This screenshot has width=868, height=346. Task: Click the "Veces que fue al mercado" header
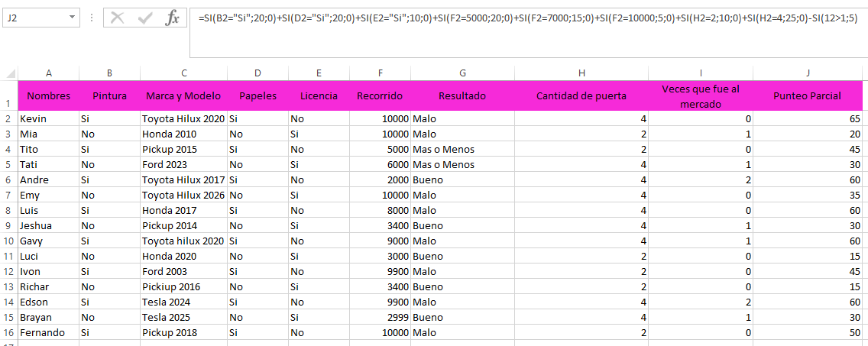pos(701,96)
